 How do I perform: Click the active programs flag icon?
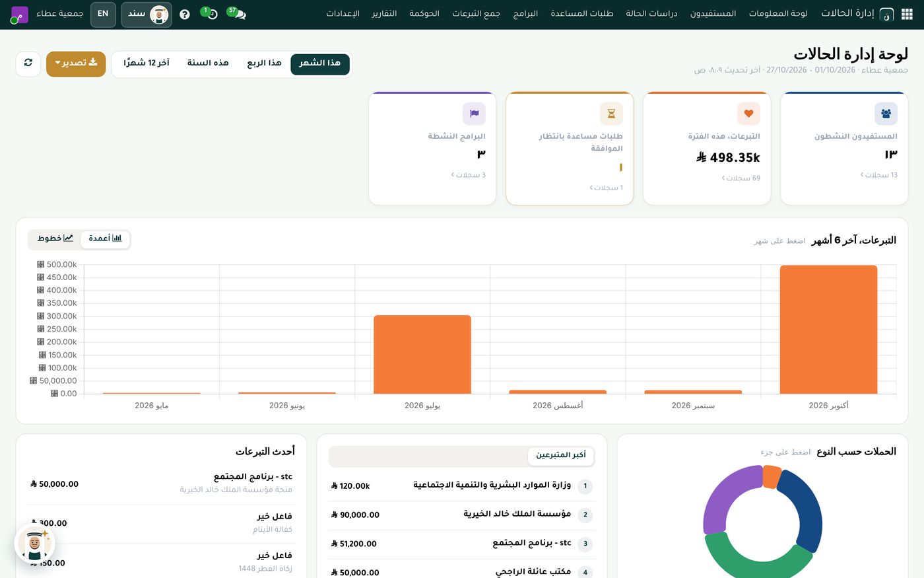click(474, 114)
